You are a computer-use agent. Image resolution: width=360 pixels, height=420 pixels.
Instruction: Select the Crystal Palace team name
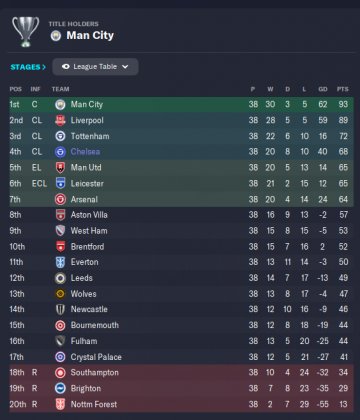point(96,357)
